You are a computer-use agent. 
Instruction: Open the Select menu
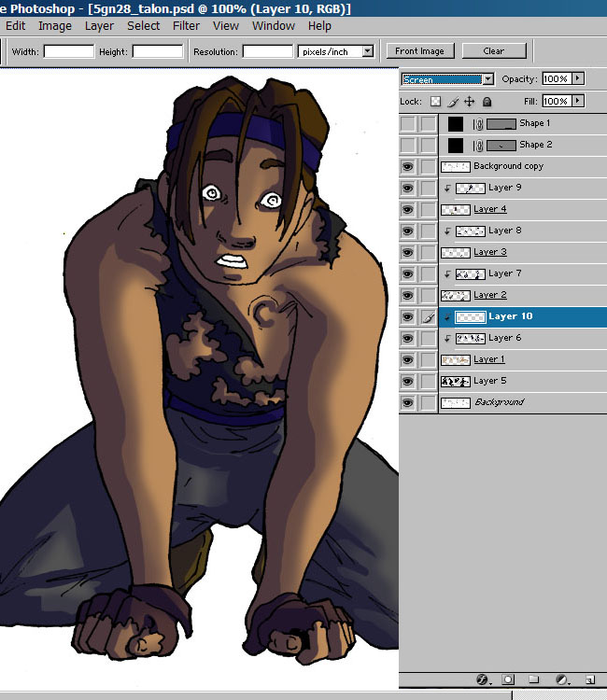tap(144, 26)
